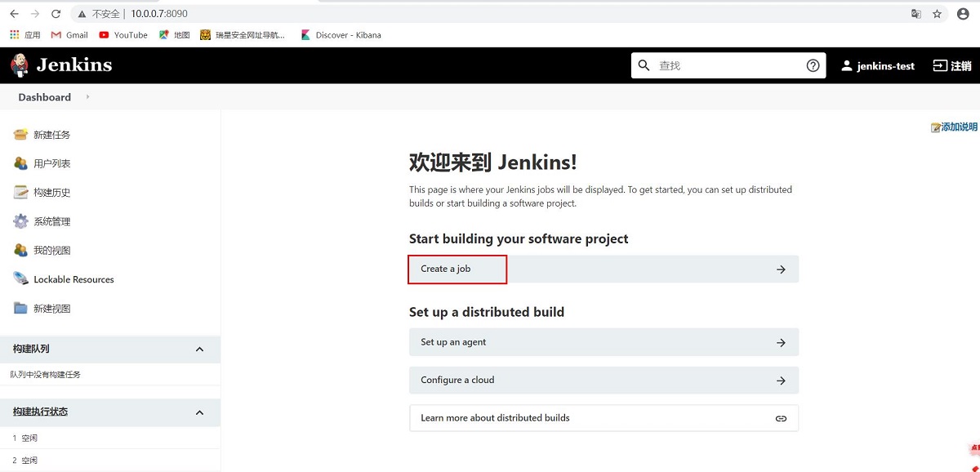Click 队列中没有构建任务 text

46,375
